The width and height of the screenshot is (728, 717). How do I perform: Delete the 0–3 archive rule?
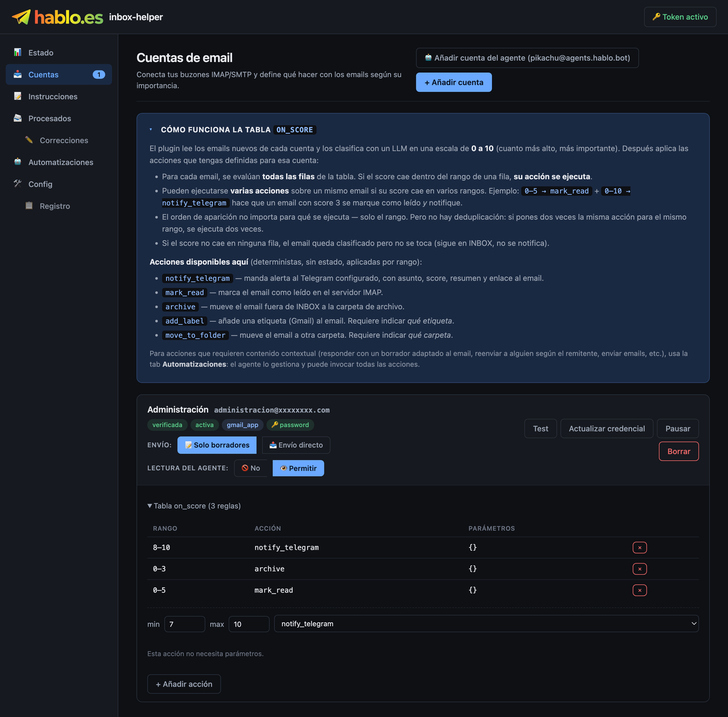[x=640, y=569]
